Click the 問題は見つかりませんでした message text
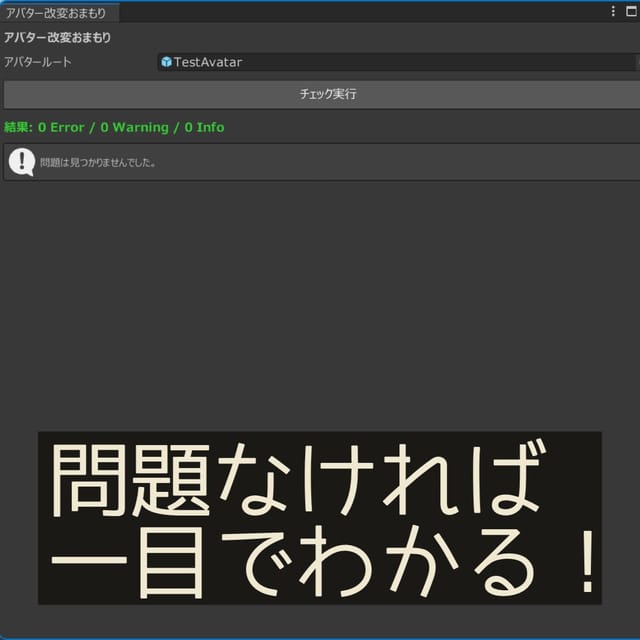The image size is (640, 640). pos(98,162)
